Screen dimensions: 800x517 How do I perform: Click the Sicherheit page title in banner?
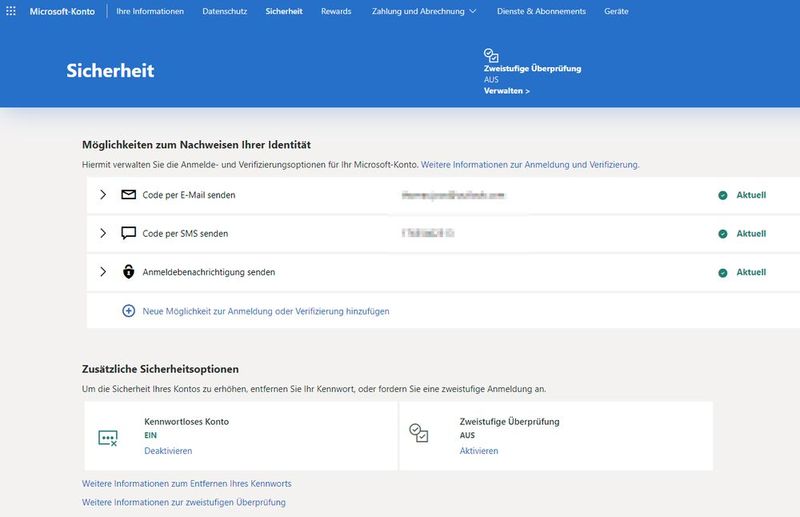[110, 70]
